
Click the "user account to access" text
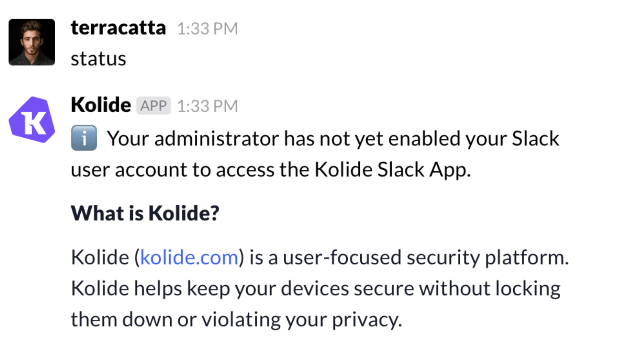[172, 170]
